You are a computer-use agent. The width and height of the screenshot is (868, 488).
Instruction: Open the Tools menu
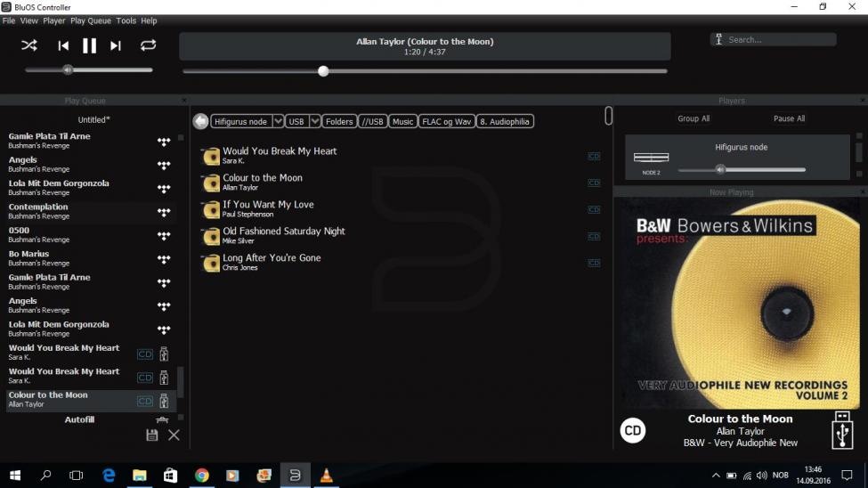(x=126, y=20)
